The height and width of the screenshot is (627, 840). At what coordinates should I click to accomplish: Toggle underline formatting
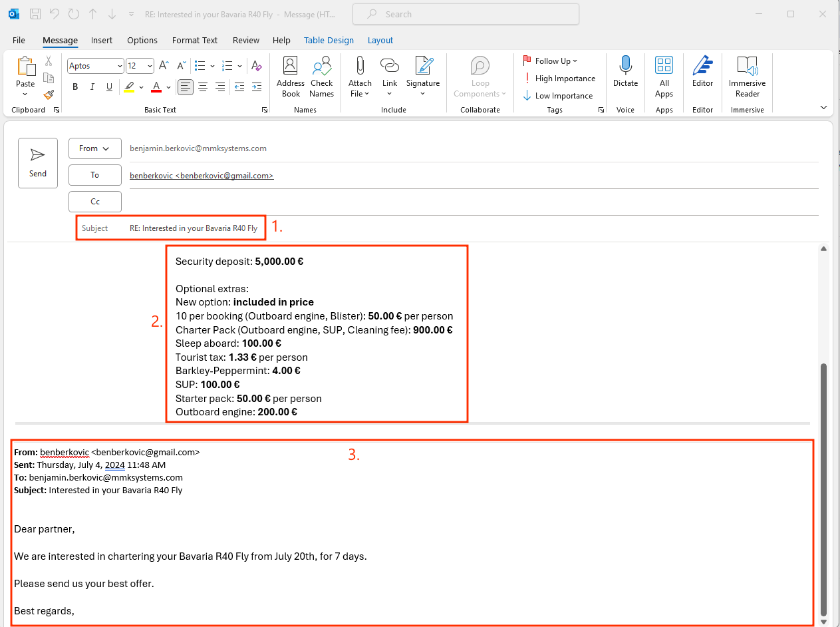tap(108, 87)
